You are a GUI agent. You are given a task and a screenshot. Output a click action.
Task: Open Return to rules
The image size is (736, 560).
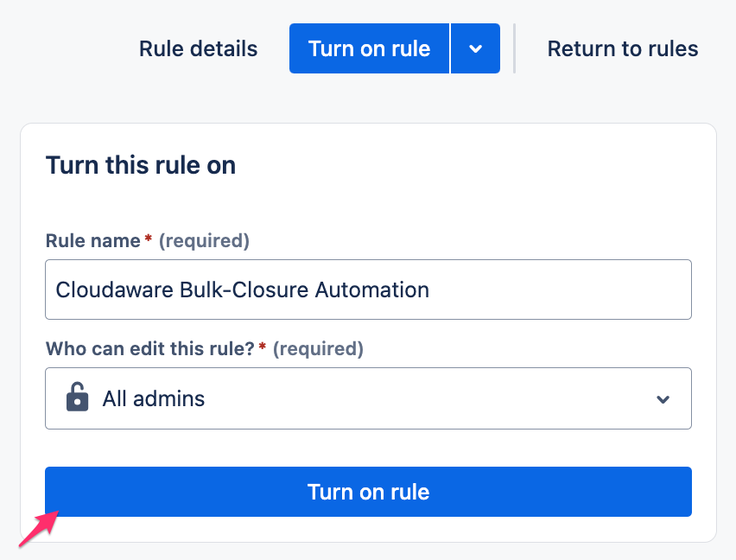click(x=622, y=48)
